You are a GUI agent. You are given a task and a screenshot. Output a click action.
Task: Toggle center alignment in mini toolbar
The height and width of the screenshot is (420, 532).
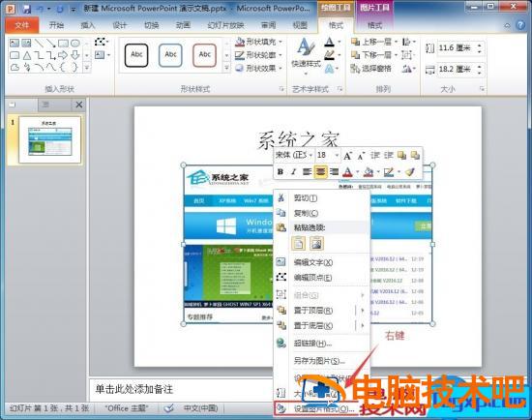pos(320,172)
